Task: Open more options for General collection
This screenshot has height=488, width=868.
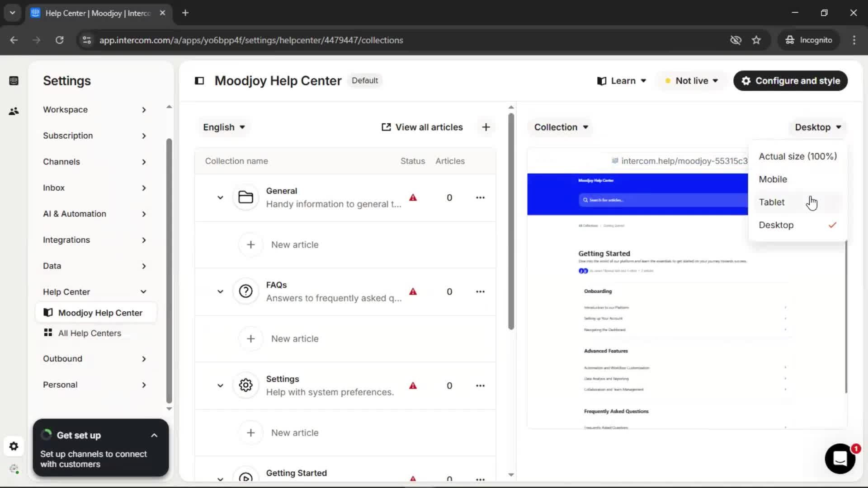Action: pos(480,197)
